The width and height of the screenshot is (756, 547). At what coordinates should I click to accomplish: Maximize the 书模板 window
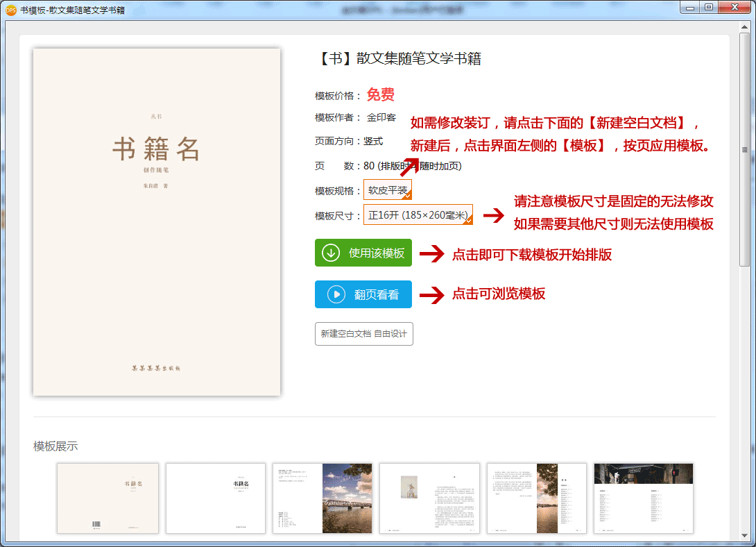coord(707,8)
